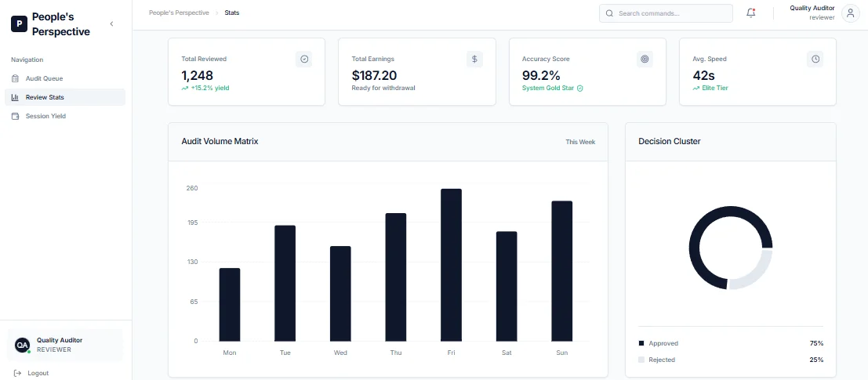Click the Accuracy Score target icon
868x380 pixels.
(x=645, y=60)
